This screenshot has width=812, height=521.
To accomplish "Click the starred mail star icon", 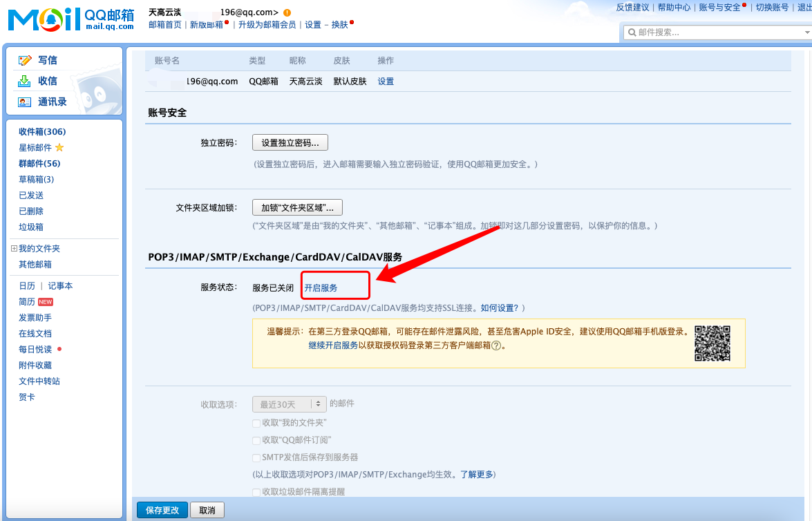I will (59, 148).
